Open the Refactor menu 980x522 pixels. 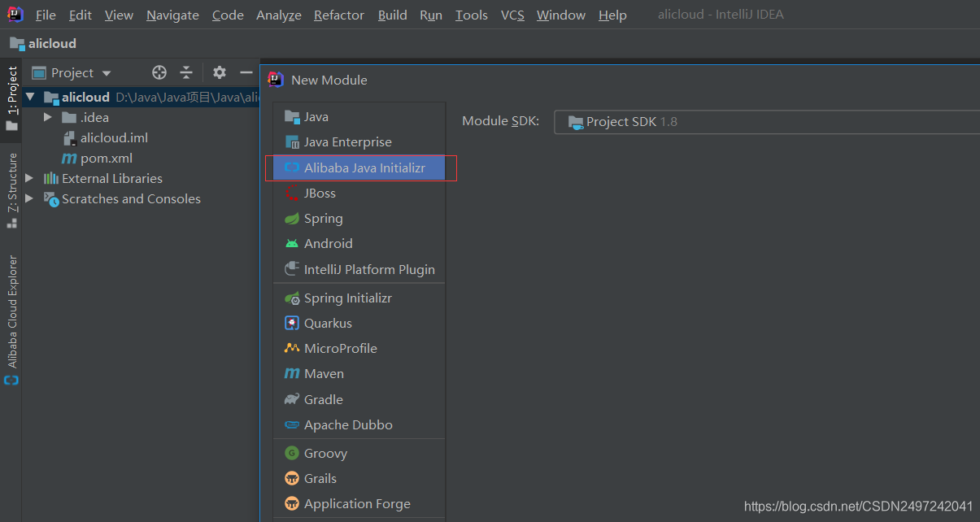[x=339, y=15]
